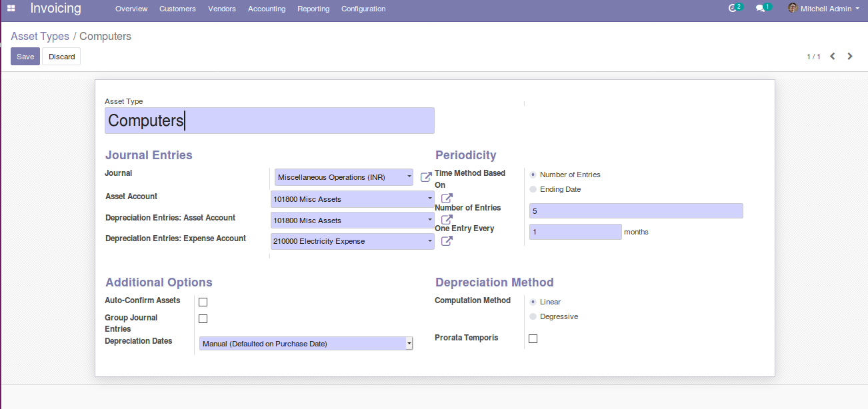Image resolution: width=868 pixels, height=409 pixels.
Task: Click the Number of Entries input field
Action: [635, 211]
